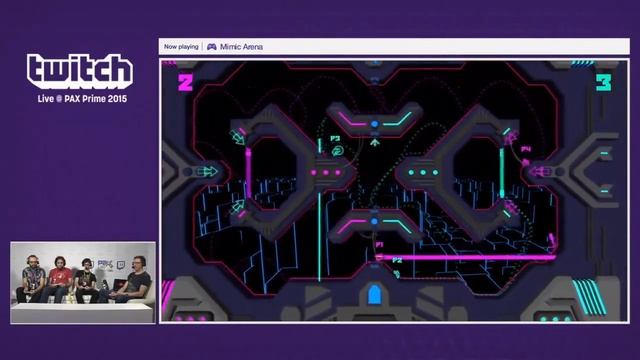
Task: Click the blue arch door at the bottom center
Action: (x=375, y=295)
